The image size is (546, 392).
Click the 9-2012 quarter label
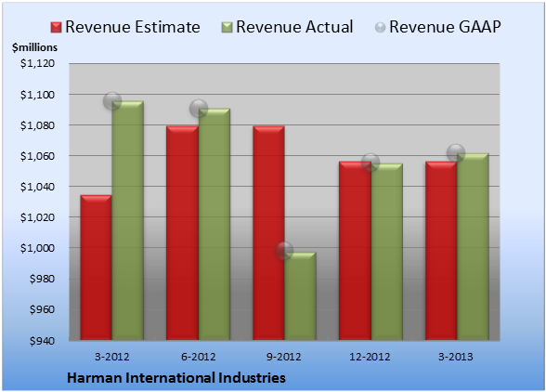point(284,357)
